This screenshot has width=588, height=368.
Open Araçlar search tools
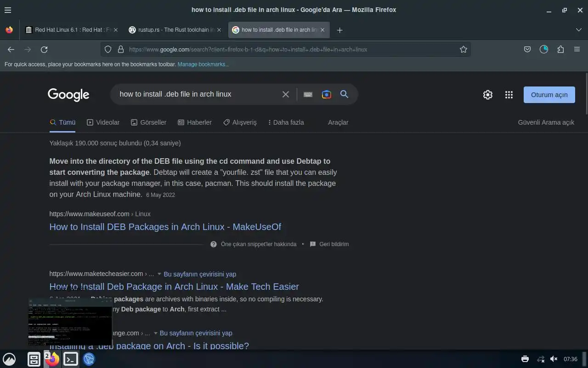tap(338, 122)
